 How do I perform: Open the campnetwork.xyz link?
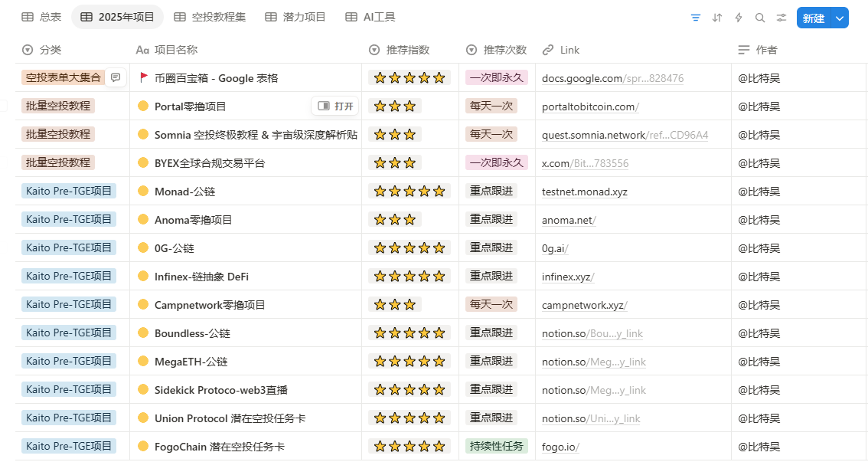click(x=585, y=305)
